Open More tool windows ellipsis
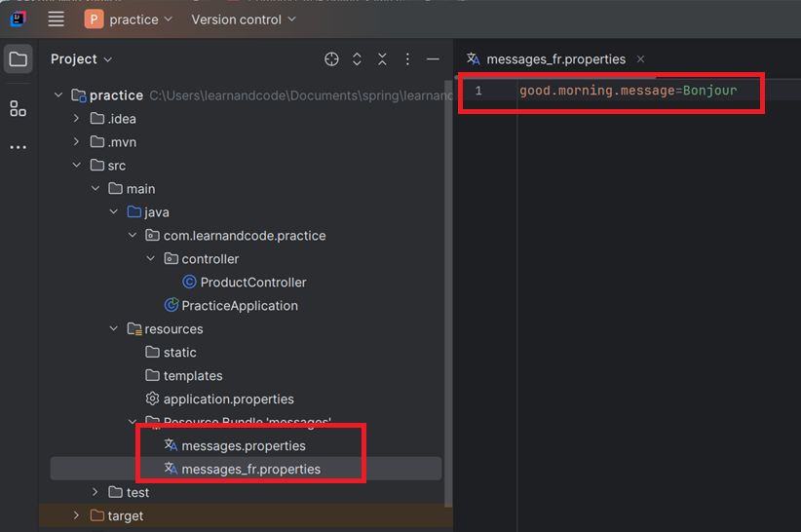 [x=18, y=147]
